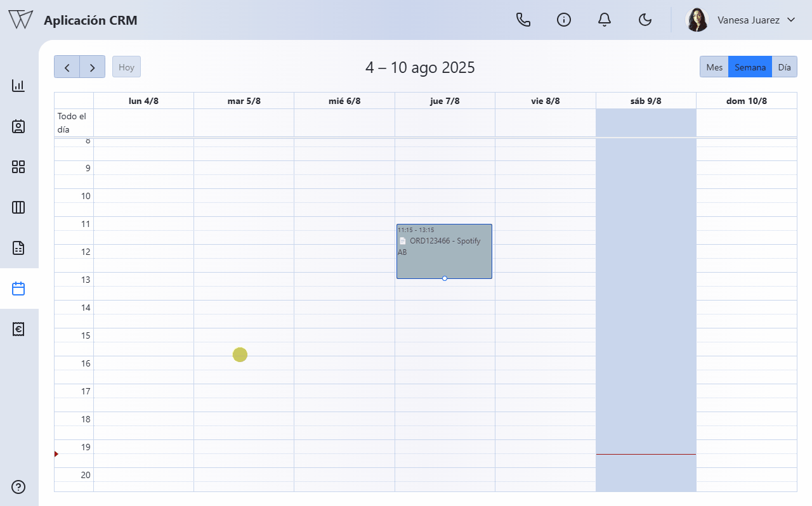This screenshot has height=506, width=812.
Task: Open the invoices euro icon in the sidebar
Action: pos(18,329)
